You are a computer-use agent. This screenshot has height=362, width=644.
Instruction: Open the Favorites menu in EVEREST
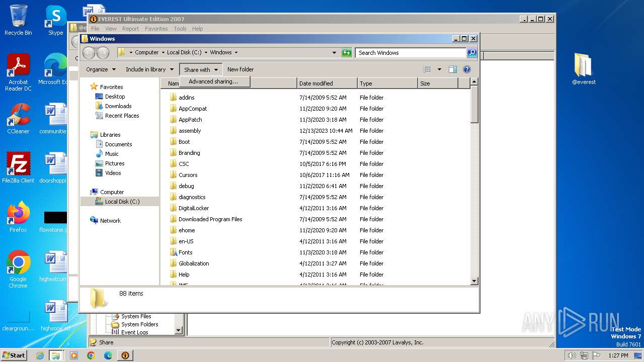click(x=156, y=29)
